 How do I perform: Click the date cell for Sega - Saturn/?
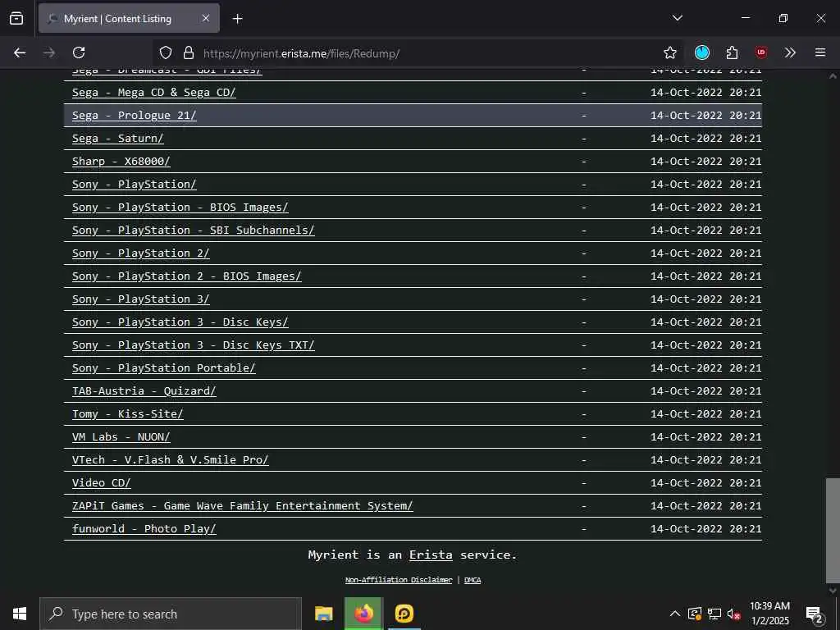point(705,139)
